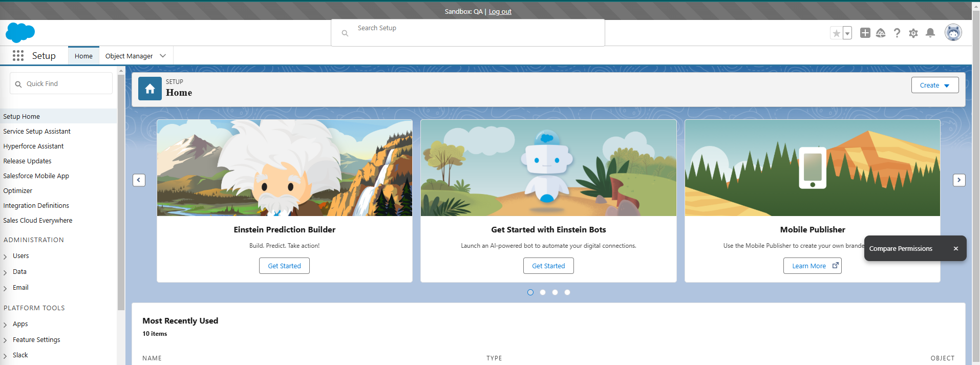Image resolution: width=980 pixels, height=365 pixels.
Task: Click the Quick Find magnifier icon
Action: [18, 84]
